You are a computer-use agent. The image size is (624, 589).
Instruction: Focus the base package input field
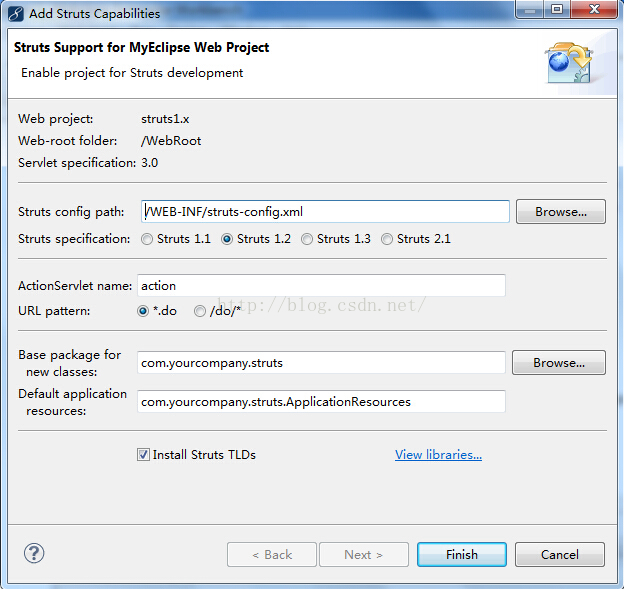321,363
